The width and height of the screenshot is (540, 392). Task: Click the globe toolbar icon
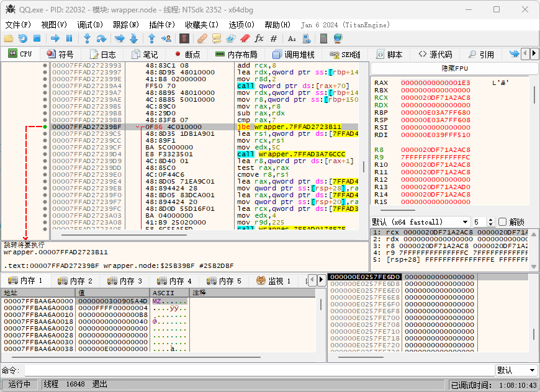tap(338, 38)
